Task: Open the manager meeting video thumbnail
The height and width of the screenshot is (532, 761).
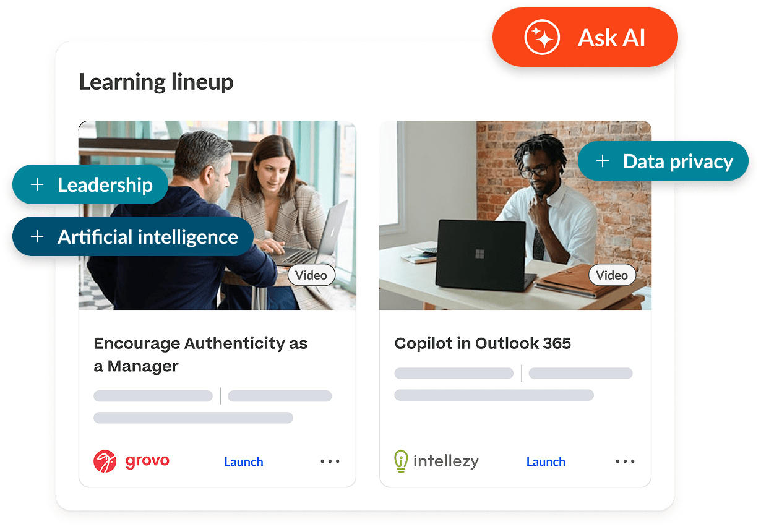Action: click(x=217, y=215)
